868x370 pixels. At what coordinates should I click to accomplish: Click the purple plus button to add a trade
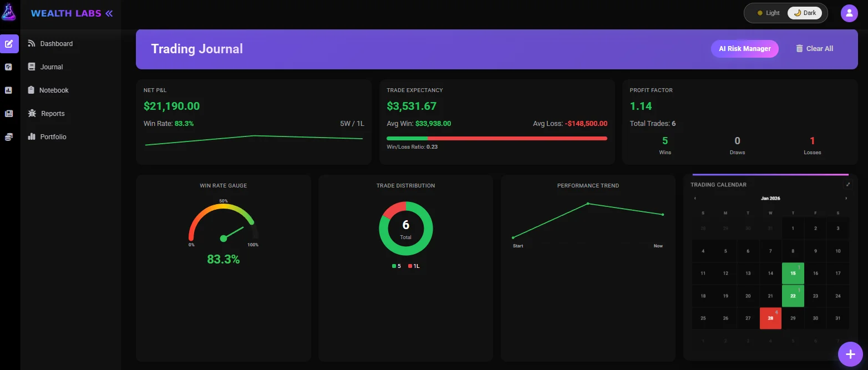[850, 353]
